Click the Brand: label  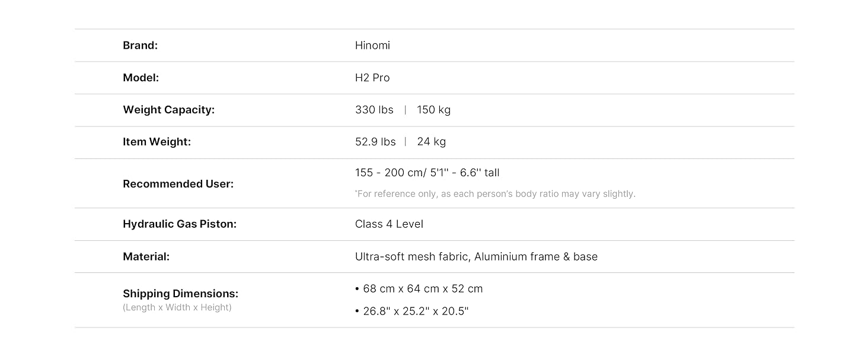pos(140,46)
